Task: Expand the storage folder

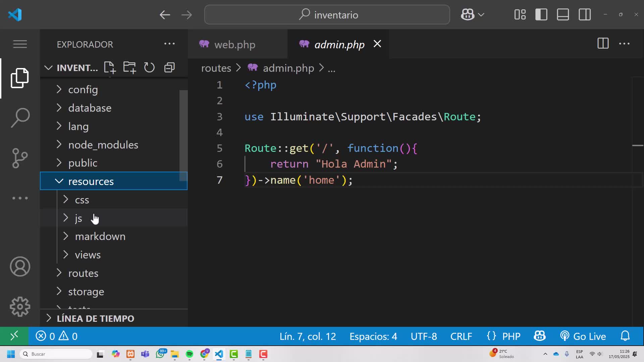Action: [x=114, y=292]
